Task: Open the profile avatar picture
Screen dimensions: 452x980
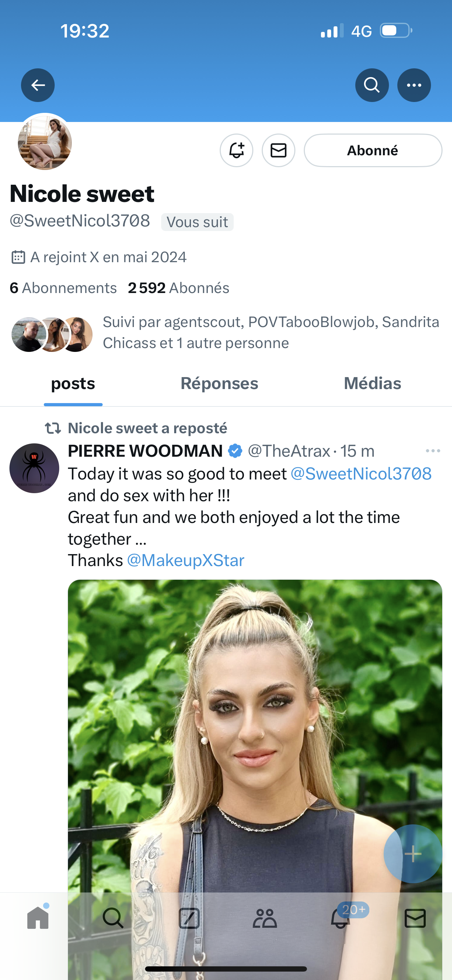Action: pyautogui.click(x=45, y=143)
